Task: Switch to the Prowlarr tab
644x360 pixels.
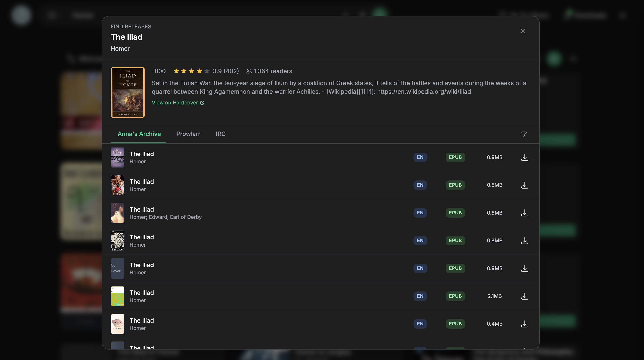Action: tap(188, 134)
